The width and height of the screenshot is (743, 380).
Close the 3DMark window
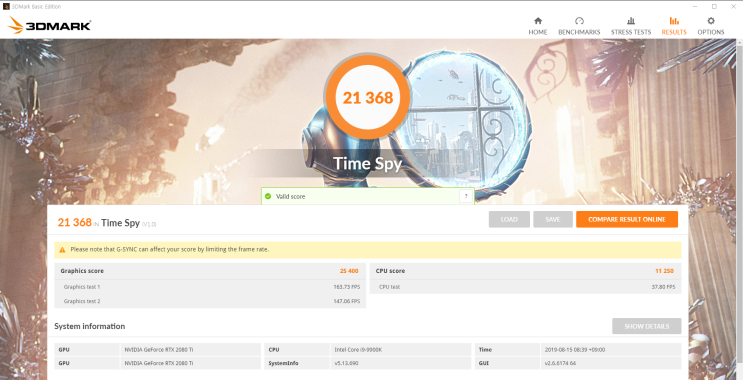[x=733, y=7]
